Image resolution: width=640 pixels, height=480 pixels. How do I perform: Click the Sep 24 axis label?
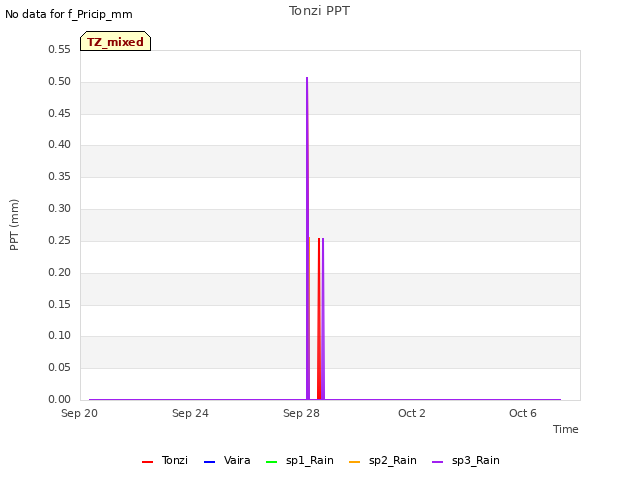tap(190, 413)
